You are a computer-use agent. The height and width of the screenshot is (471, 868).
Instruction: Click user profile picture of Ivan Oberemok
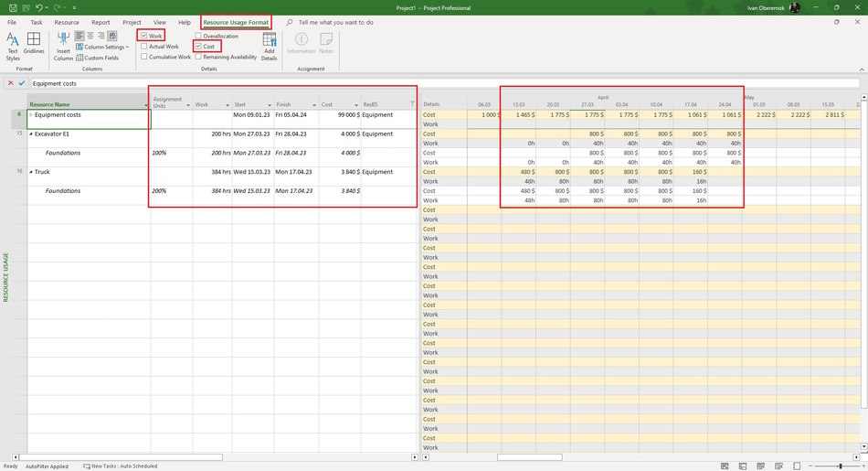[x=794, y=7]
